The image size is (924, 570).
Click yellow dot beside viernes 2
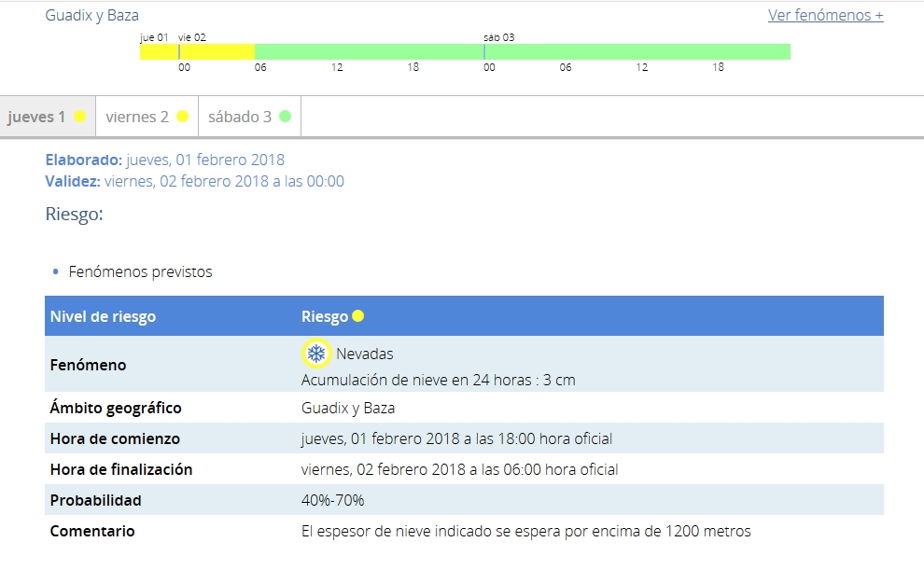click(183, 117)
